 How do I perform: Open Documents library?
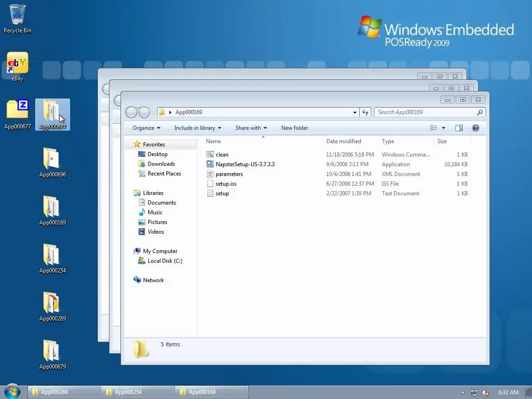162,203
